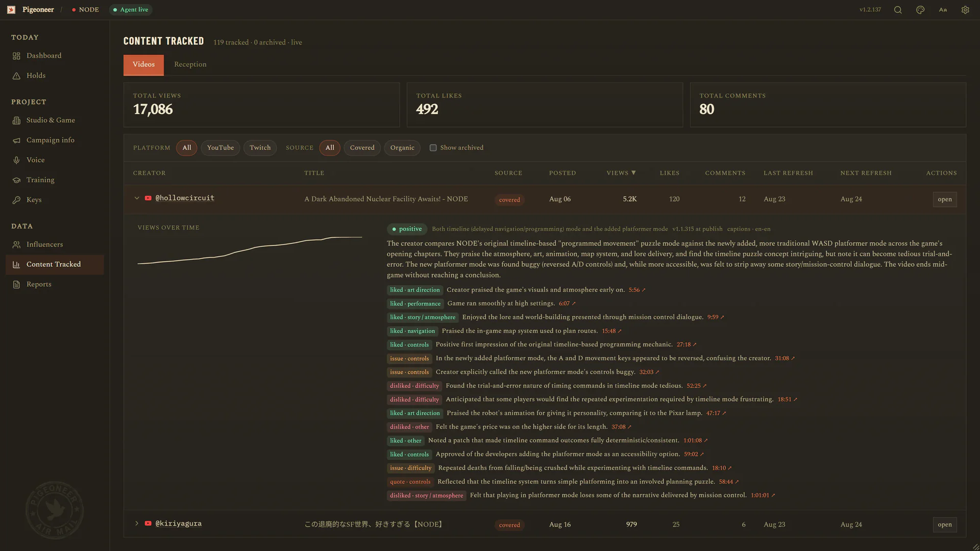Select the YouTube platform filter

[x=220, y=148]
